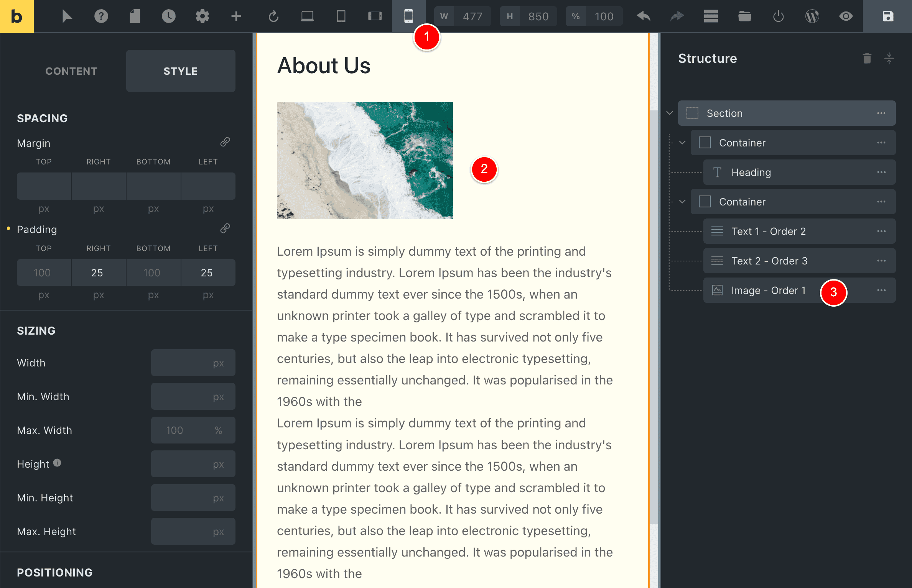Click the Padding BOTTOM field showing 100
This screenshot has height=588, width=912.
[x=153, y=273]
